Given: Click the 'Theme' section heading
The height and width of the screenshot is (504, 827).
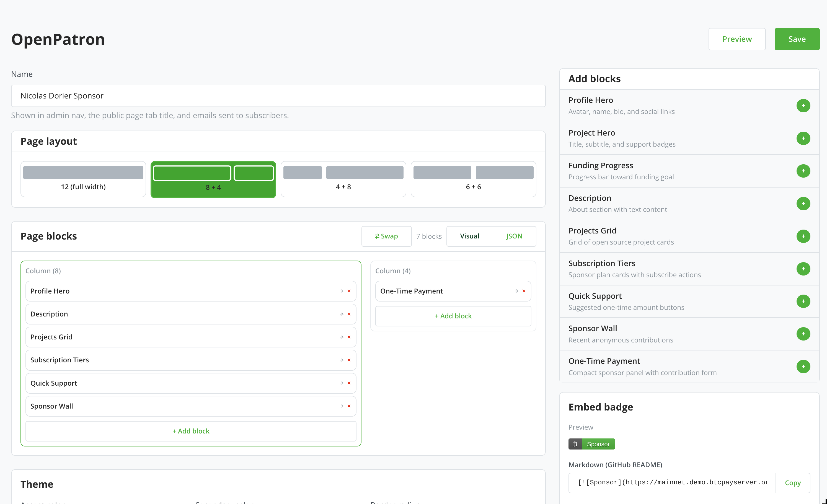Looking at the screenshot, I should point(37,484).
